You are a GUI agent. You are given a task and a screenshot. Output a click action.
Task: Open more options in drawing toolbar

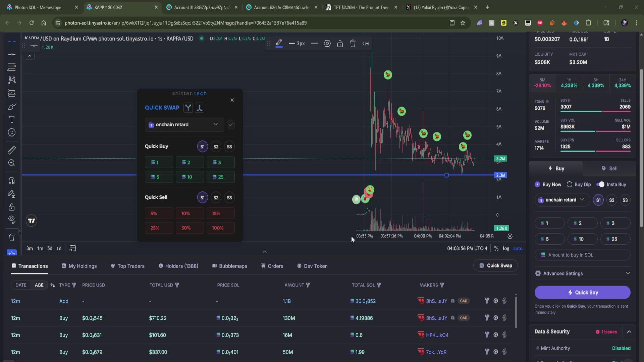[366, 44]
